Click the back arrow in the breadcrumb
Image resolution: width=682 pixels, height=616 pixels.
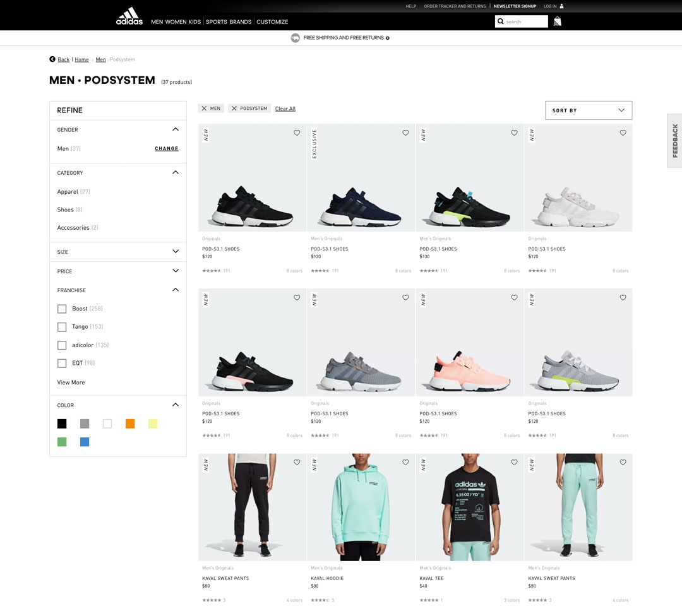(51, 59)
